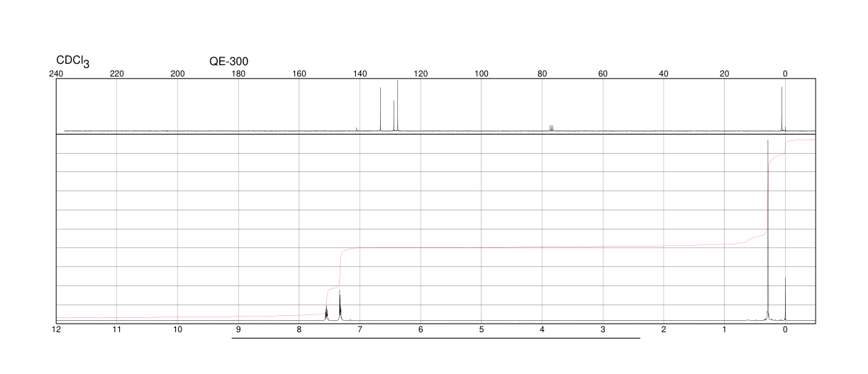The image size is (868, 374).
Task: Click the 220 ppm carbon axis label
Action: point(117,74)
